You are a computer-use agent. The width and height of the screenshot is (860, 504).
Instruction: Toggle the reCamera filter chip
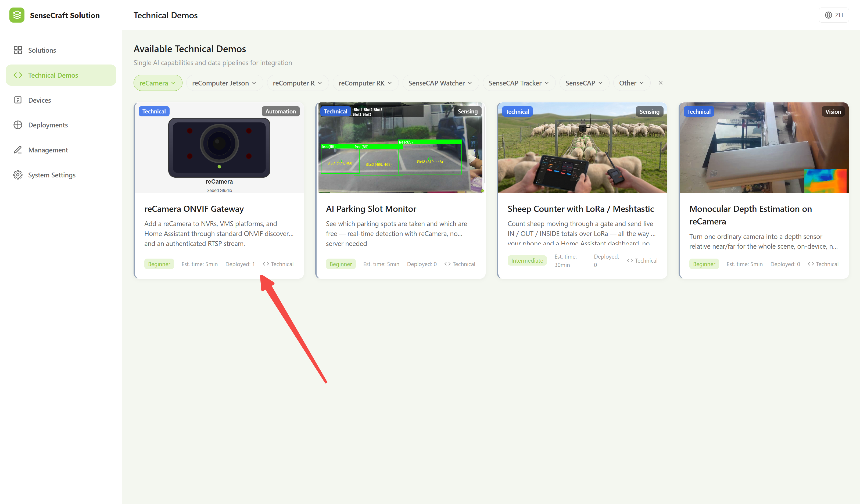158,83
